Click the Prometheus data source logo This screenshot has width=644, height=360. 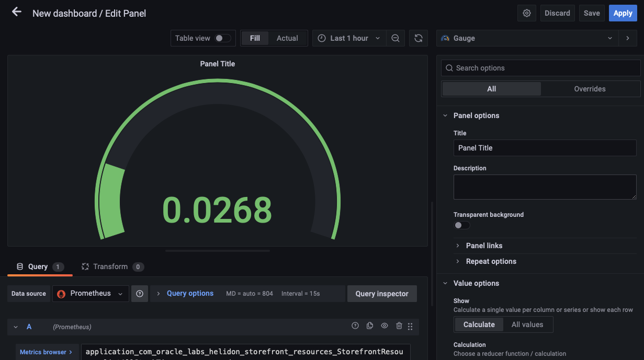[61, 294]
